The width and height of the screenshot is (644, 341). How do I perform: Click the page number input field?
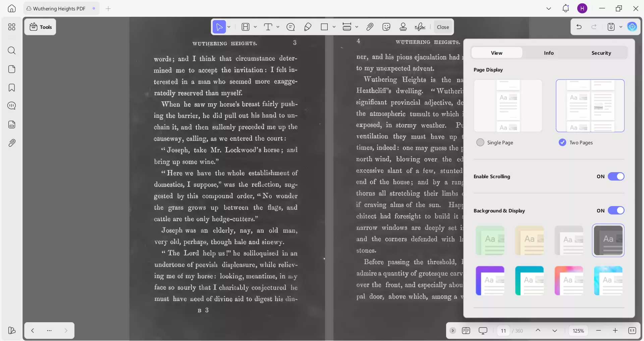503,331
